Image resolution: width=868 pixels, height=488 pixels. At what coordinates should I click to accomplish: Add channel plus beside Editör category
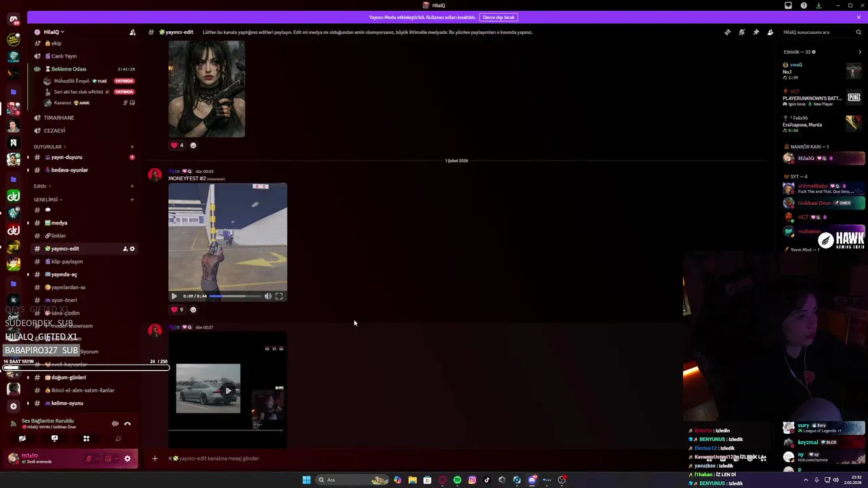(x=132, y=186)
